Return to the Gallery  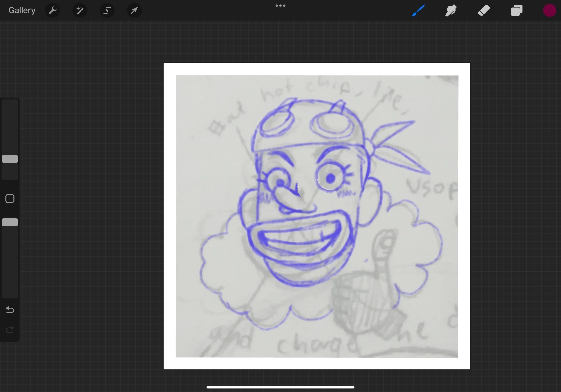[x=22, y=11]
